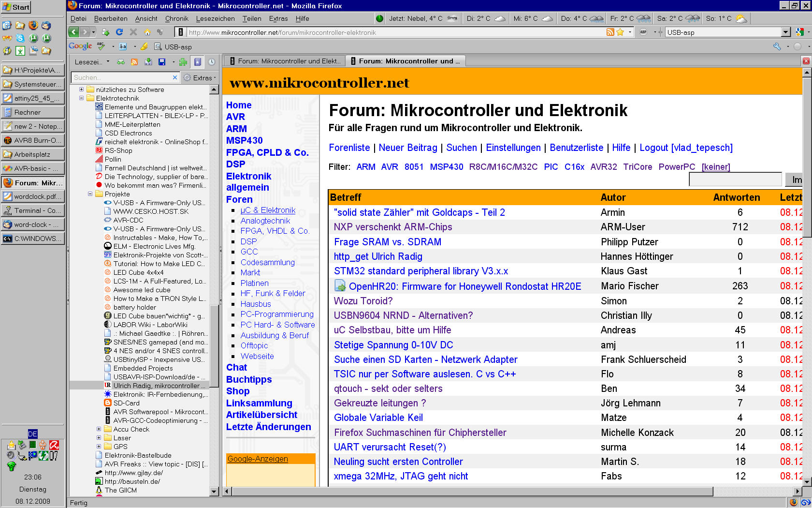Open the Extras menu in menu bar
This screenshot has height=508, width=812.
coord(278,18)
